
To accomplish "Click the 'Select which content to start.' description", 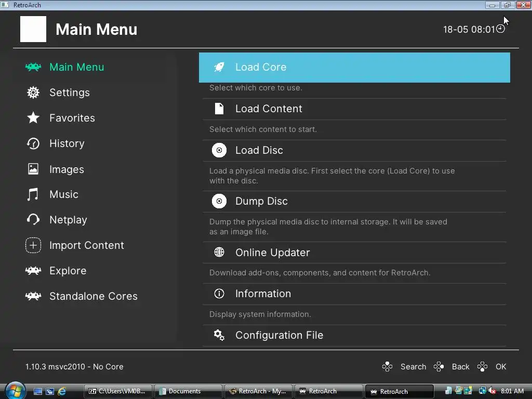I will click(263, 129).
